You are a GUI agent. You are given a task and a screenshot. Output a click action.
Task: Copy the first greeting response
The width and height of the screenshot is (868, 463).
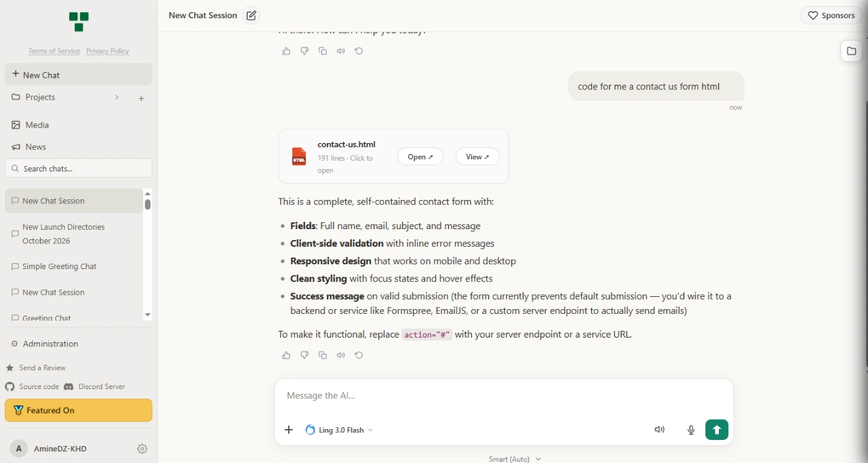click(x=323, y=52)
